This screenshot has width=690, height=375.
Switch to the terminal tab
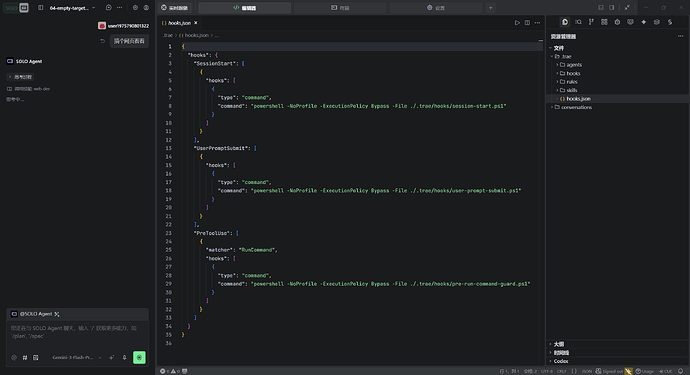coord(340,7)
